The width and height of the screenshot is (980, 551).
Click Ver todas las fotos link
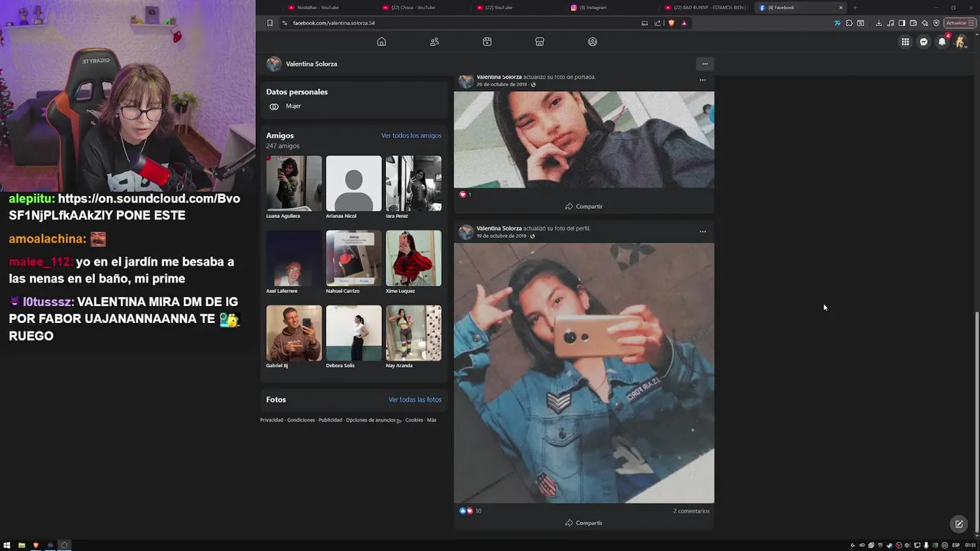[415, 399]
